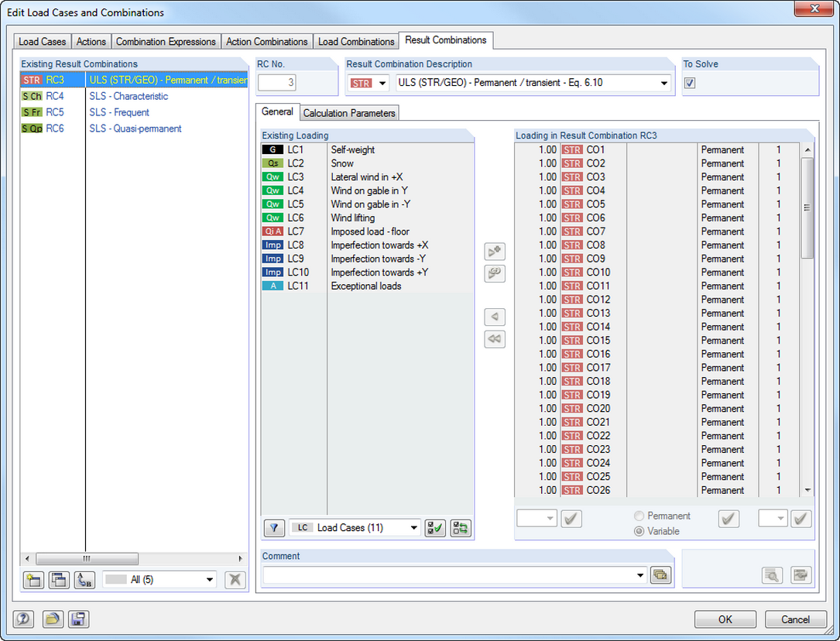Click the Qi A badge of LC7
This screenshot has width=840, height=641.
click(x=273, y=231)
